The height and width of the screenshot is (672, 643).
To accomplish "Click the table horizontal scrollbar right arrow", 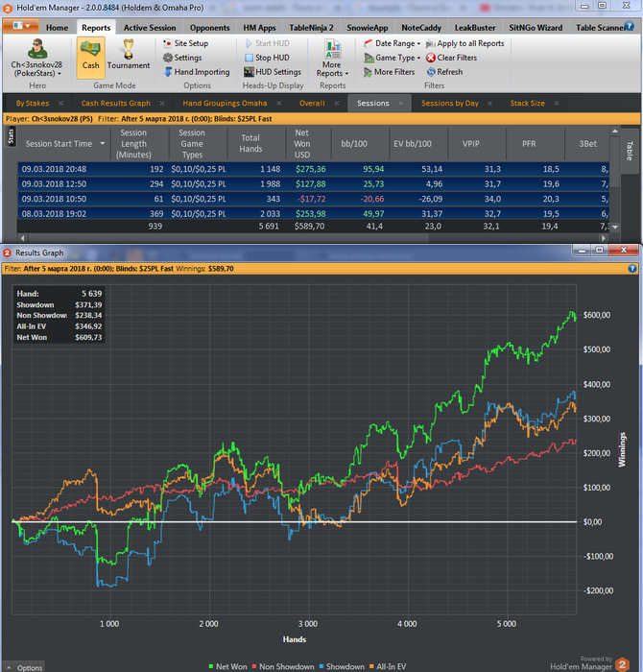I will [x=604, y=238].
